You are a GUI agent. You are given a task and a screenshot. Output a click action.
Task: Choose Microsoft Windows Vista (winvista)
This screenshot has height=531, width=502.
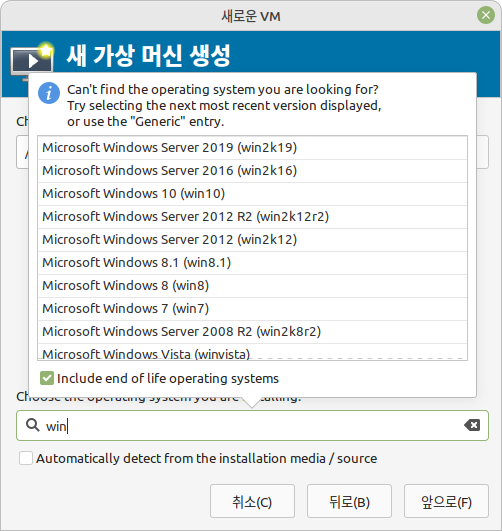click(x=252, y=352)
